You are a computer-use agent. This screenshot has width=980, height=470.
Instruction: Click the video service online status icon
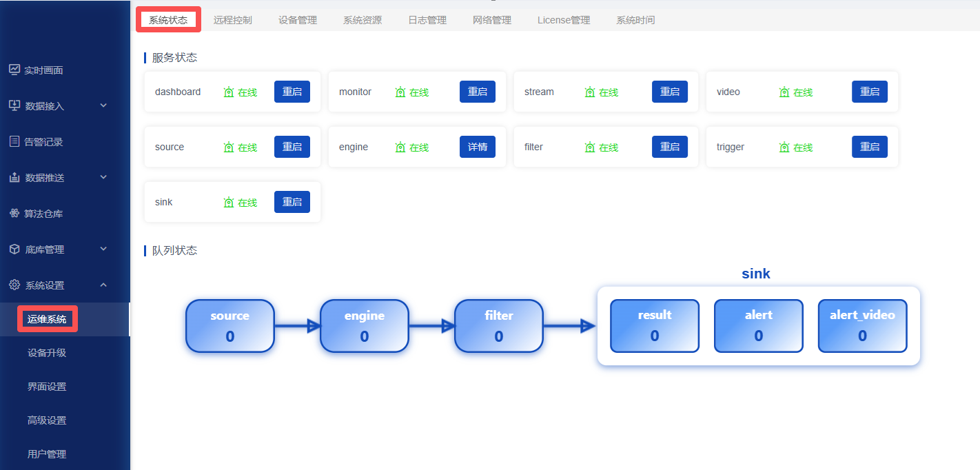784,92
